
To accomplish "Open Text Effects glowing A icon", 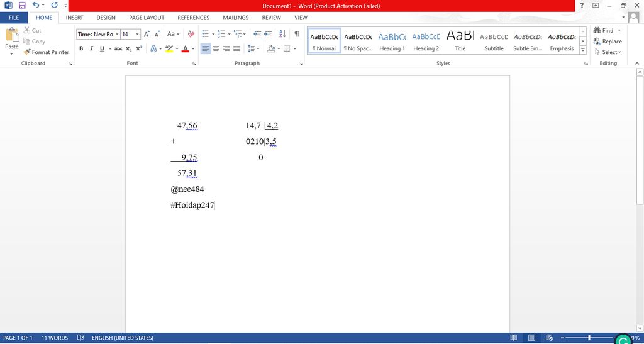I will pos(153,48).
